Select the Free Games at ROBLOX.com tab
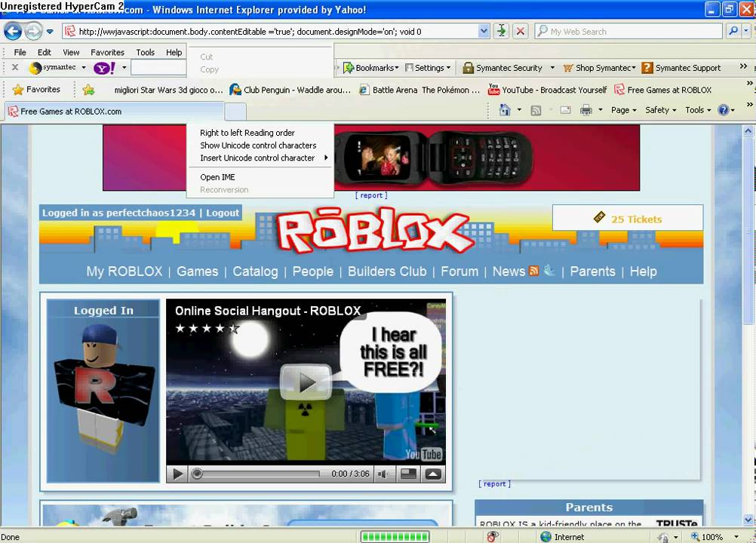 pos(115,112)
